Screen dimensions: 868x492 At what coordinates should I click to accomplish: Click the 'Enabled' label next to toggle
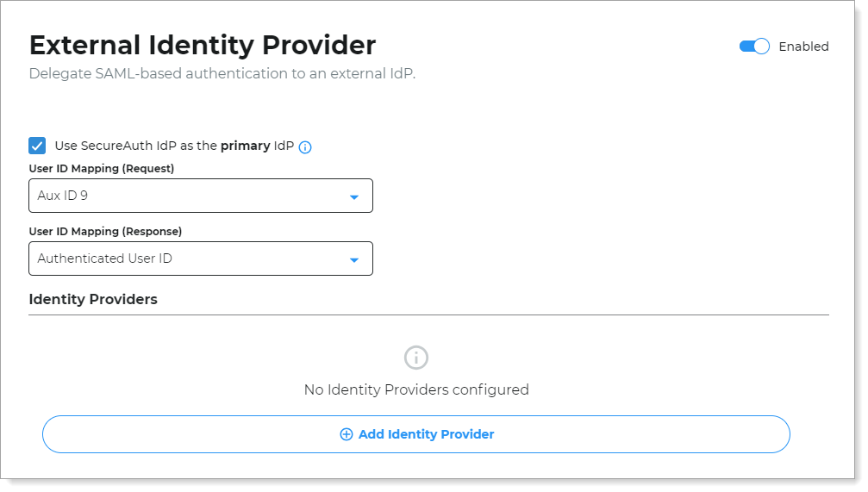click(x=803, y=47)
